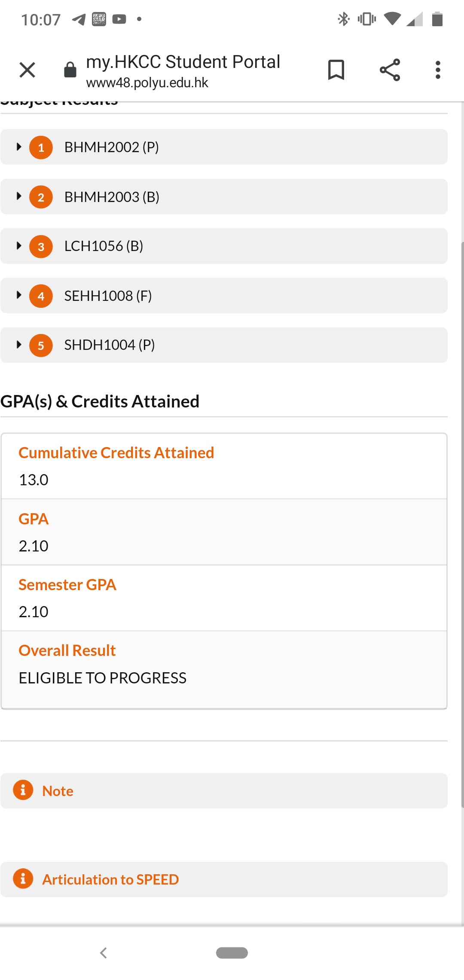Expand the BHMH2003 (B) subject row
This screenshot has width=464, height=980.
(x=224, y=197)
